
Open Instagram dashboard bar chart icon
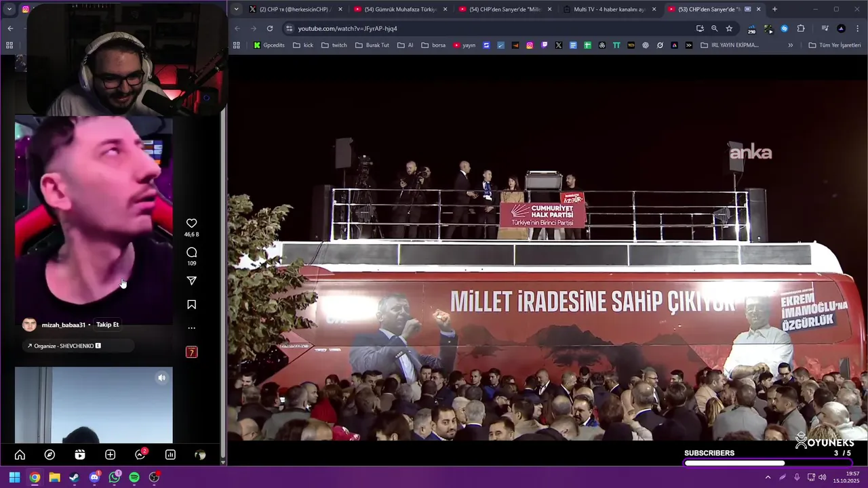click(170, 455)
